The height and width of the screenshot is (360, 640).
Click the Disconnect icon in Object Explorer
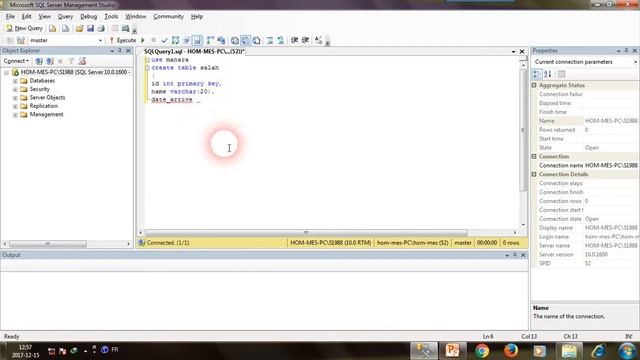pyautogui.click(x=50, y=61)
